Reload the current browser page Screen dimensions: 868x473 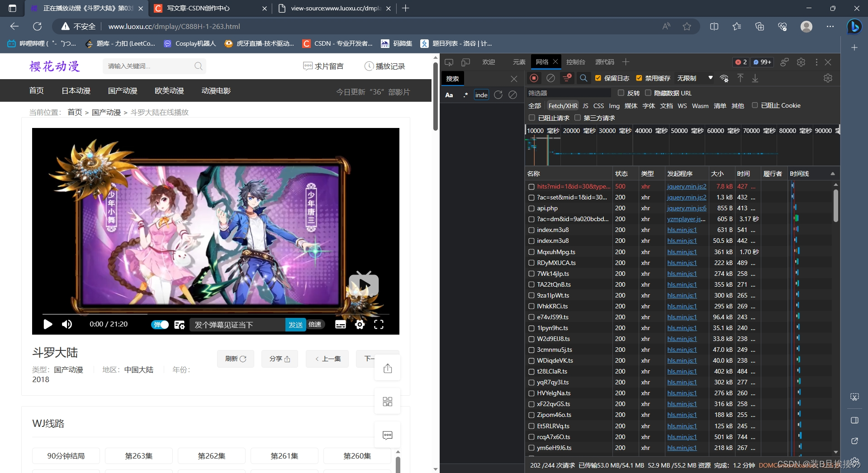point(37,26)
